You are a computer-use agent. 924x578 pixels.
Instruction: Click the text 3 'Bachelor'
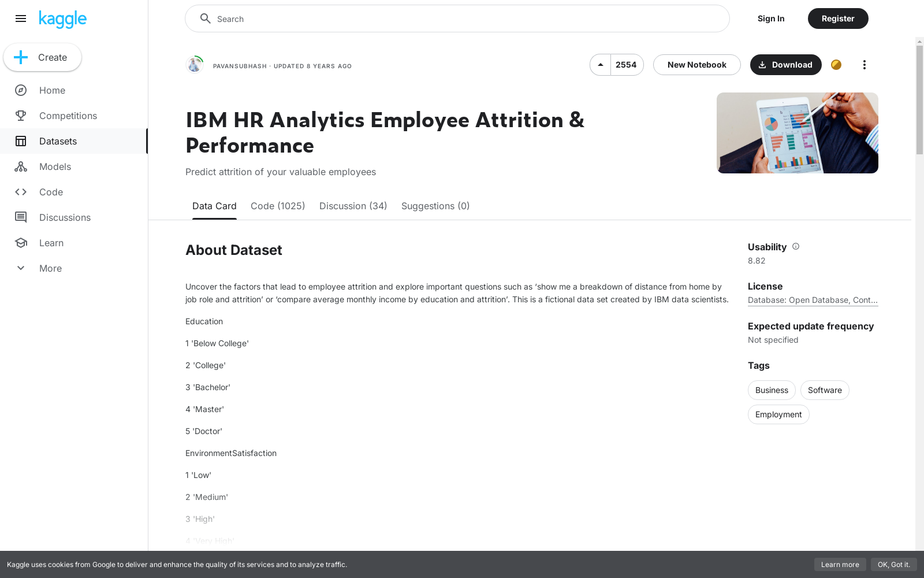coord(208,387)
